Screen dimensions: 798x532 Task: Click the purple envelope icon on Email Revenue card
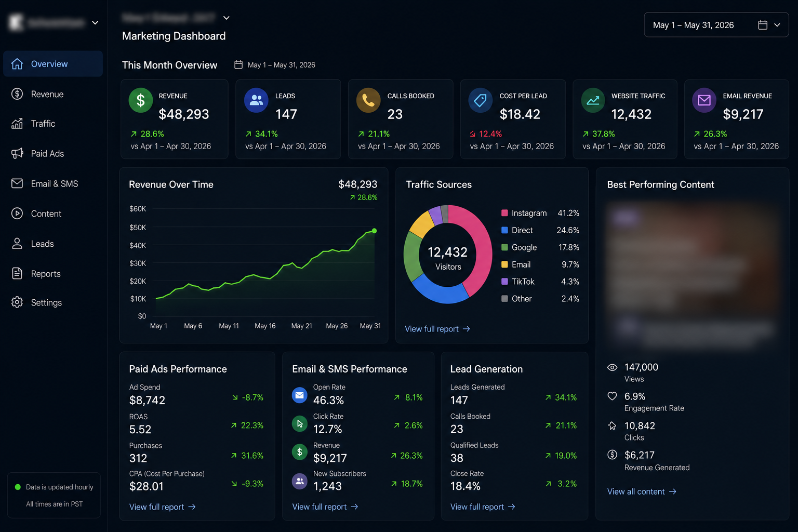[704, 100]
